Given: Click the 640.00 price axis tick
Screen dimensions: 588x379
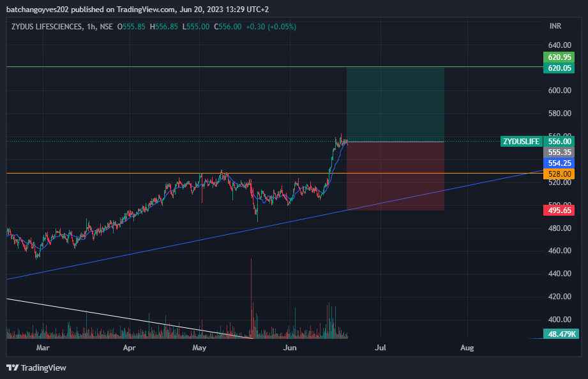Looking at the screenshot, I should (559, 45).
